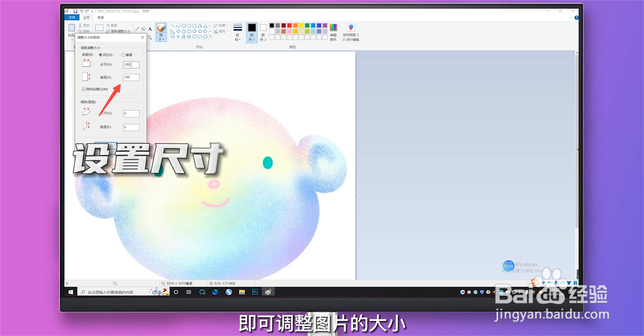Pick the five-point star shape
The height and width of the screenshot is (336, 644).
tap(183, 37)
